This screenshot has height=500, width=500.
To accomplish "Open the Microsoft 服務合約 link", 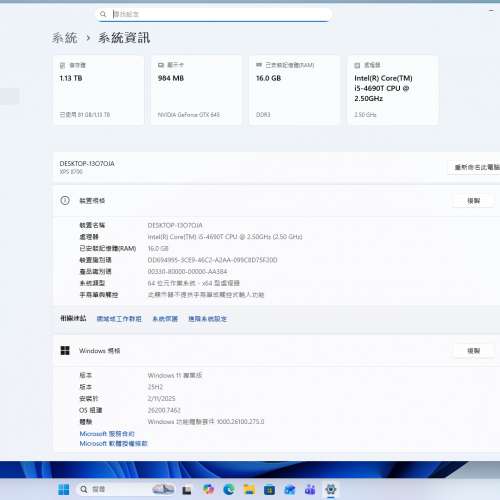I will (x=107, y=434).
